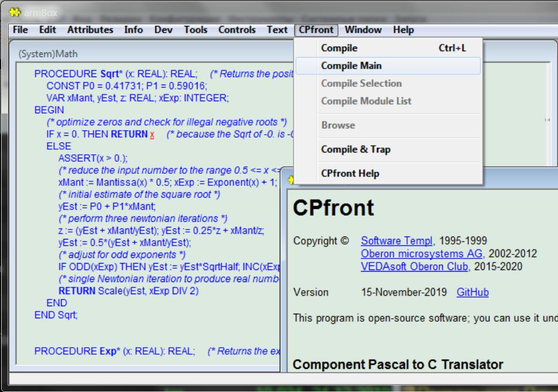558x392 pixels.
Task: Click the 'initial estimate of the square root' comment
Action: point(139,195)
